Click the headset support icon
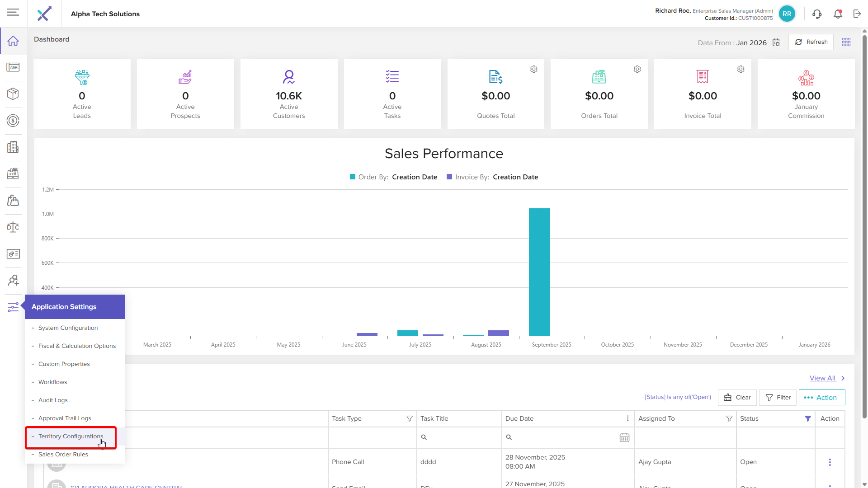The width and height of the screenshot is (868, 488). [816, 14]
